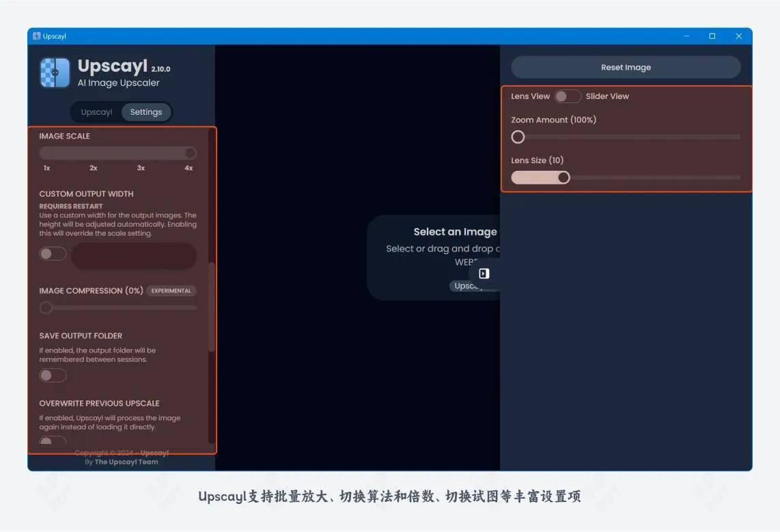This screenshot has width=780, height=532.
Task: Click the Upscayl title bar app icon
Action: (x=36, y=36)
